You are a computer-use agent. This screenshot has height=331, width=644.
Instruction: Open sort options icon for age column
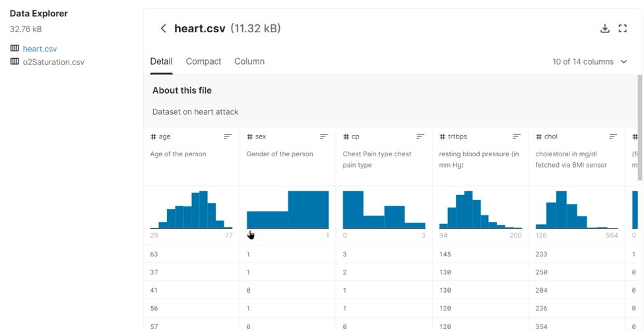tap(228, 136)
